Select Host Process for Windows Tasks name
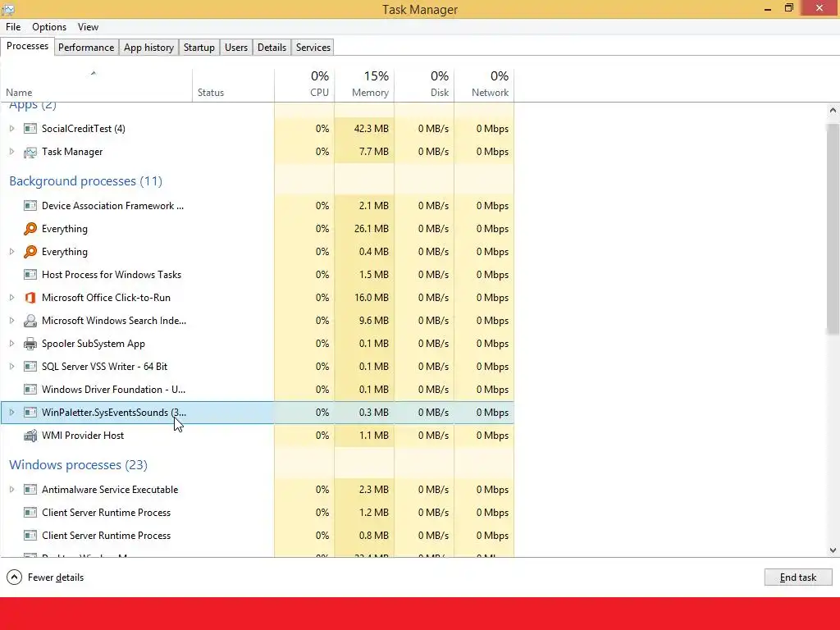 pos(112,275)
